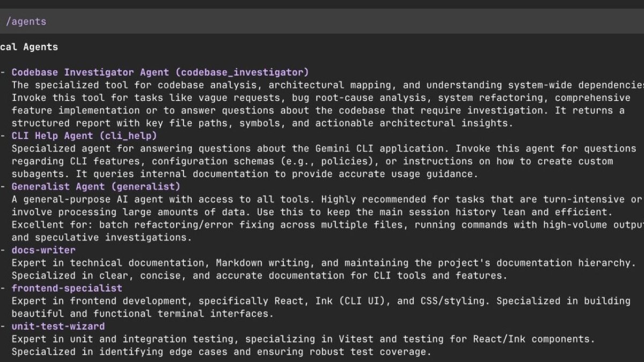Click line starting 'involve processing large amounts of data'
Viewport: 644px width, 362px height.
coord(312,212)
